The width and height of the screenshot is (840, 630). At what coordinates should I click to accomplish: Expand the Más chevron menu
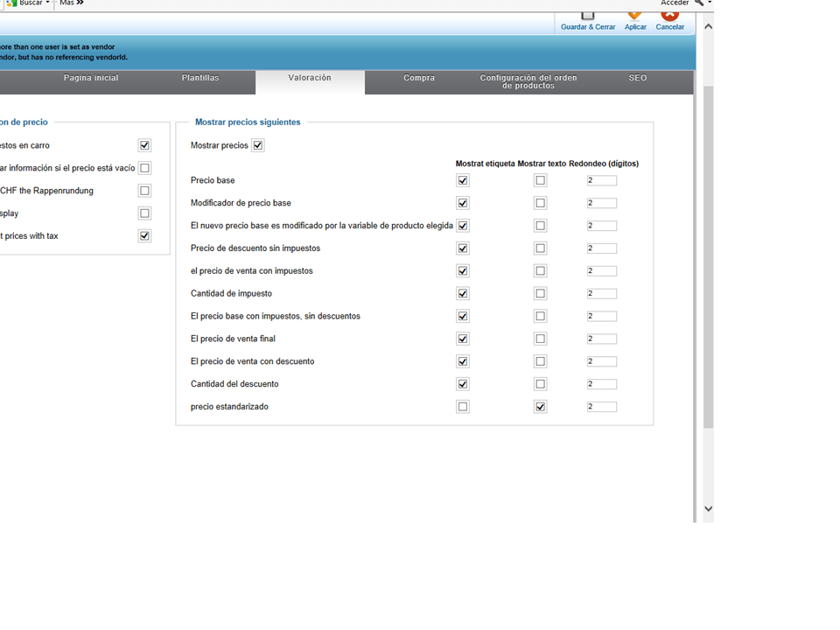coord(80,3)
